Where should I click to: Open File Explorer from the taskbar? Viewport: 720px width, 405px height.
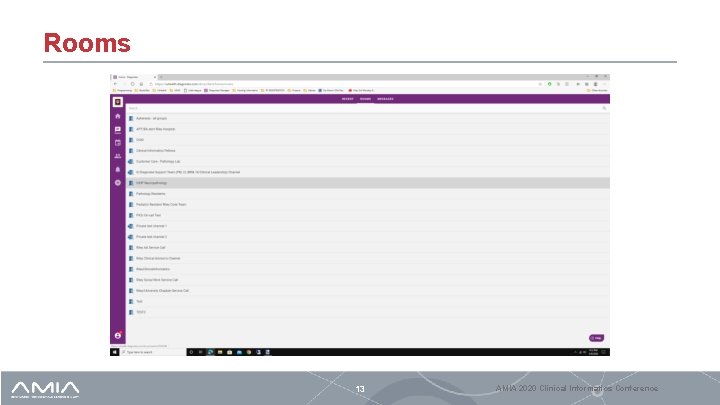coord(220,352)
